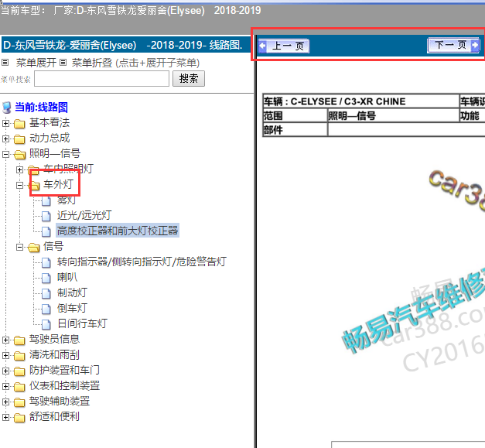Expand the 动力总成 folder node
The width and height of the screenshot is (485, 448).
[5, 139]
